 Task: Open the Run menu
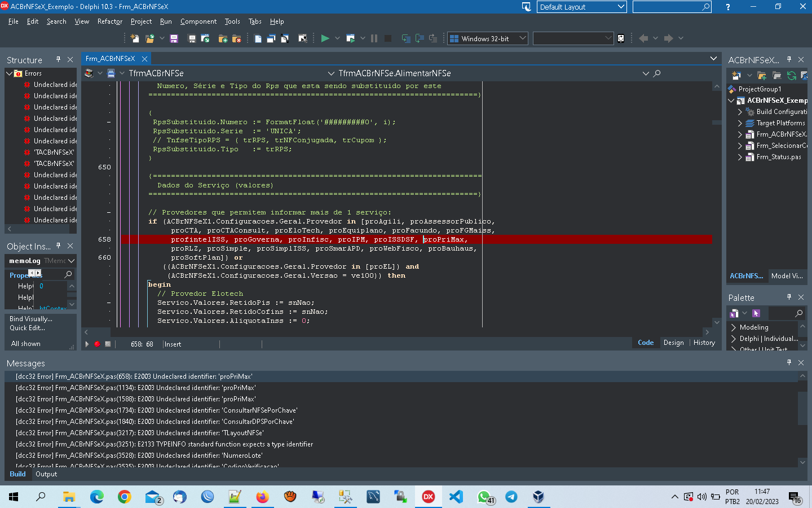(166, 21)
